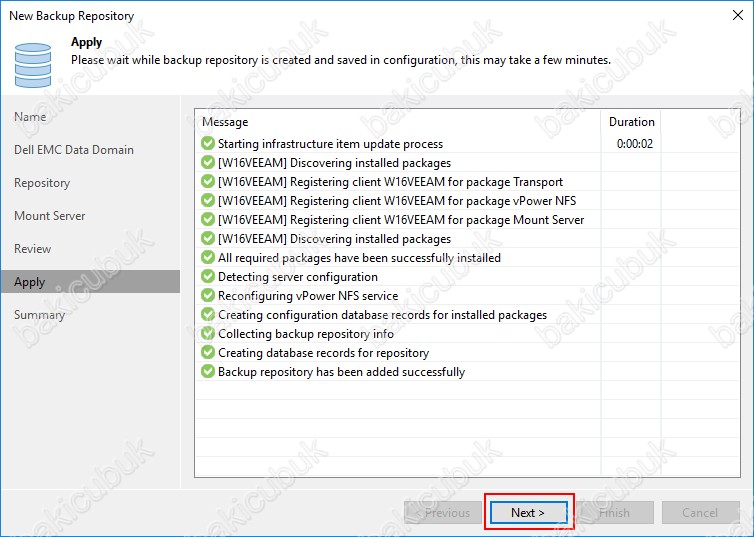Click the Cancel button

[700, 512]
